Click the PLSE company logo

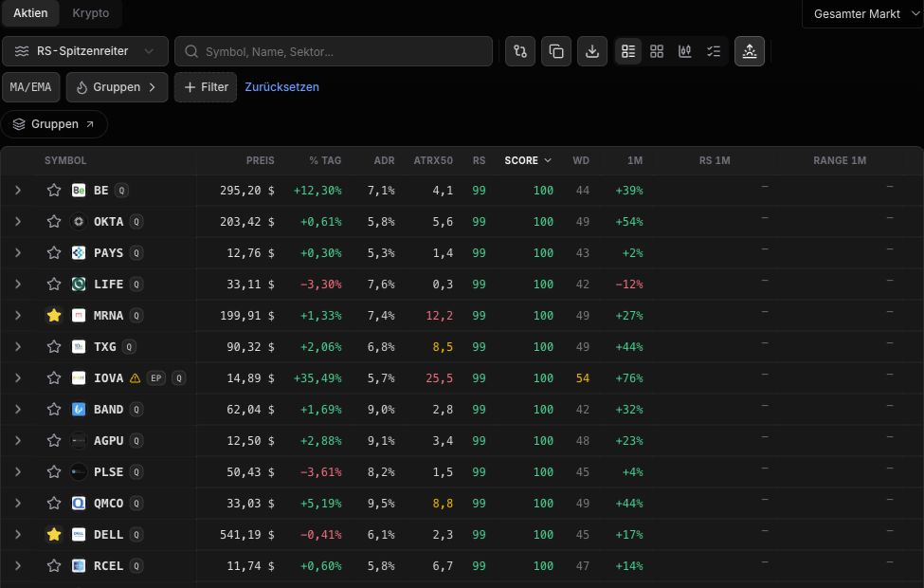click(79, 471)
